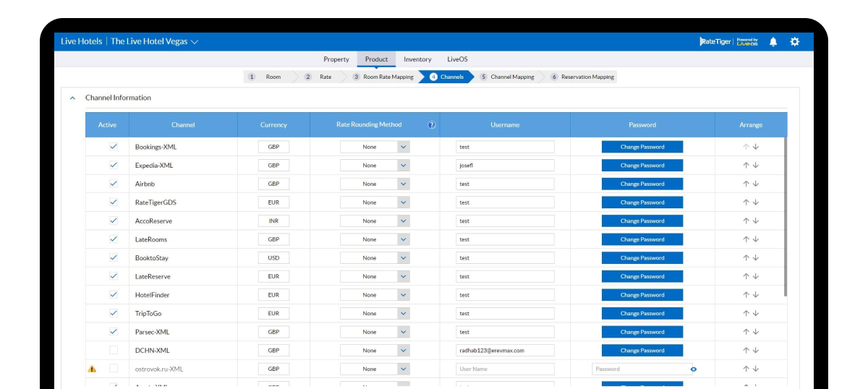Image resolution: width=868 pixels, height=389 pixels.
Task: Collapse the Channel Information section
Action: point(72,98)
